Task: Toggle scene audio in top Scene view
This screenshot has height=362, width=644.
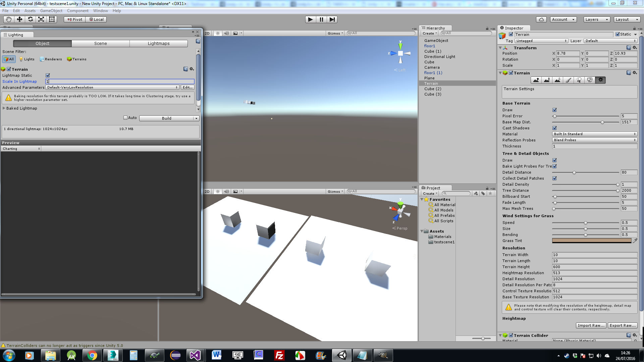Action: pos(226,33)
